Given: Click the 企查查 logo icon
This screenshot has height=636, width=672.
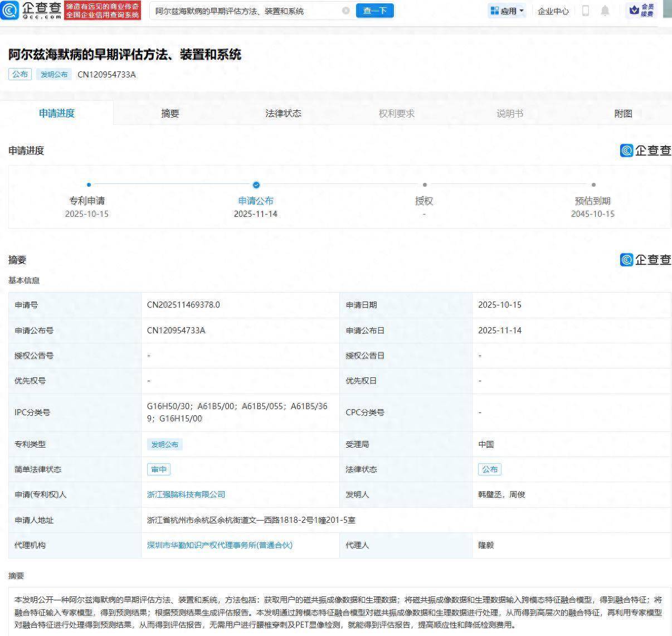Looking at the screenshot, I should point(10,11).
